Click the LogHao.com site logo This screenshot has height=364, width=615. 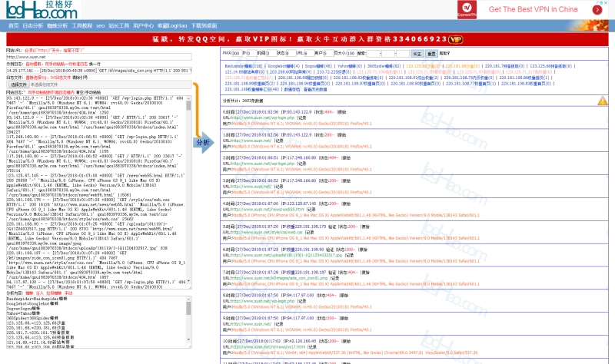[42, 10]
